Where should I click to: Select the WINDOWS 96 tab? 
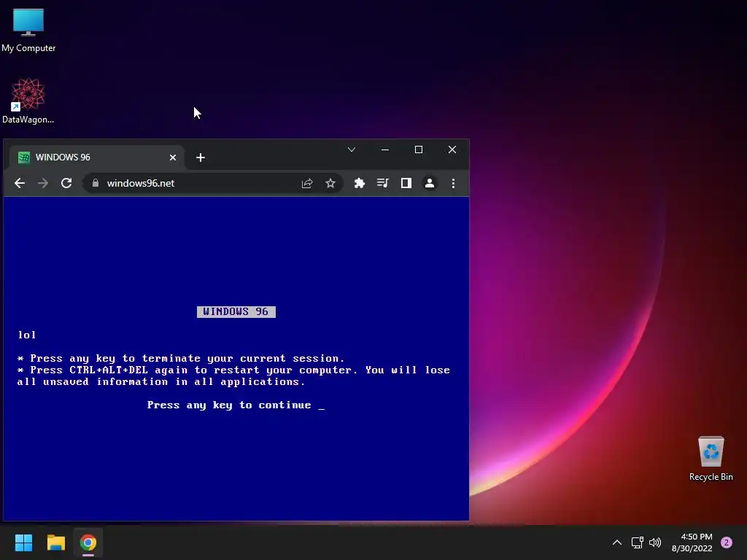click(x=96, y=157)
